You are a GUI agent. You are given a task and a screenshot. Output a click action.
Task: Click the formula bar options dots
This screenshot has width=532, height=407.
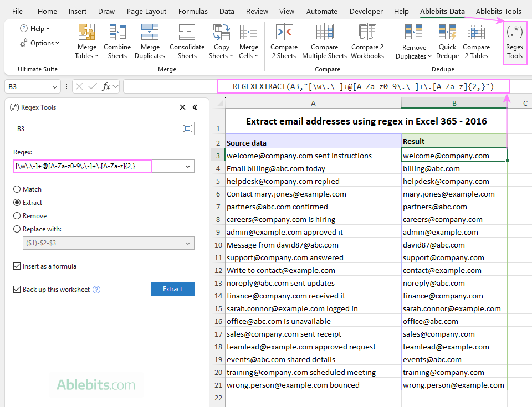66,87
